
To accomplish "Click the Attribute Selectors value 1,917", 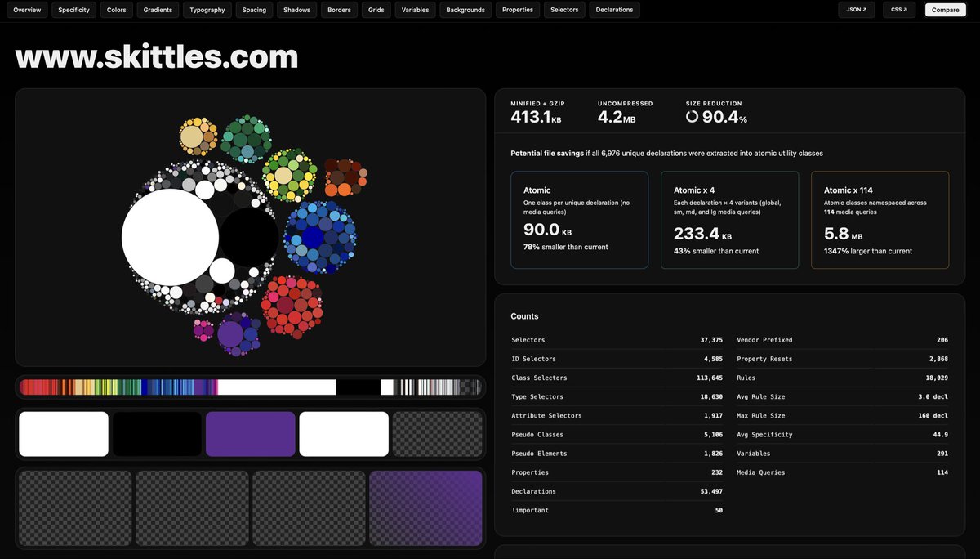I will (713, 415).
